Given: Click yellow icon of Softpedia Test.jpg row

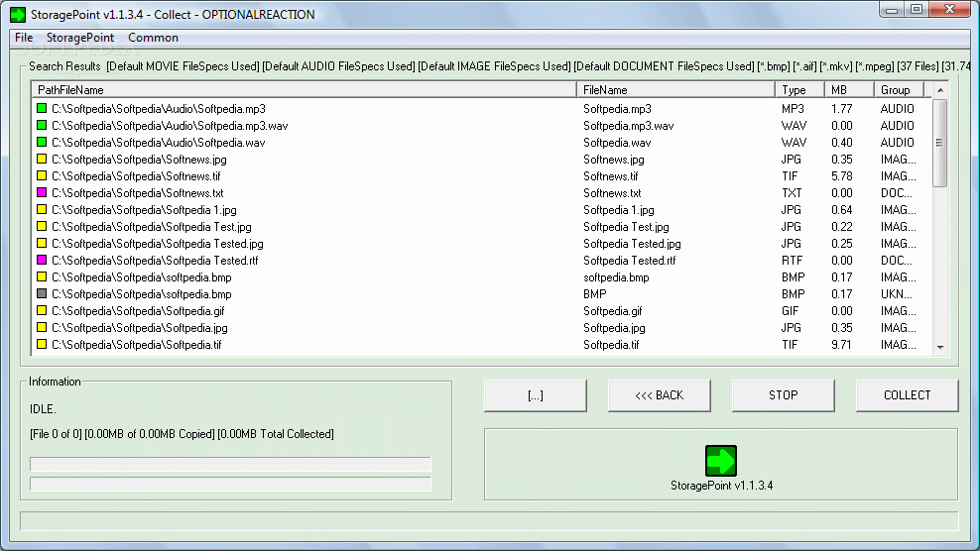Looking at the screenshot, I should point(42,227).
